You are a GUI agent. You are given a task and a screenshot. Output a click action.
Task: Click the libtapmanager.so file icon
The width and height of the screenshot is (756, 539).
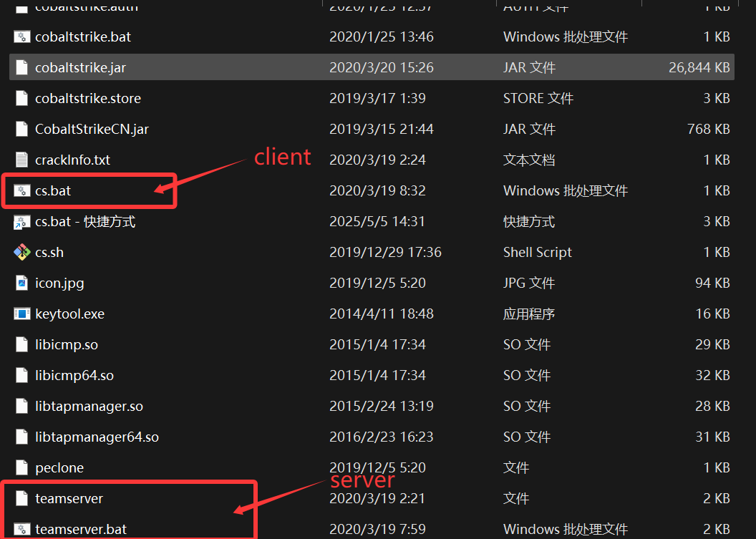(x=21, y=407)
